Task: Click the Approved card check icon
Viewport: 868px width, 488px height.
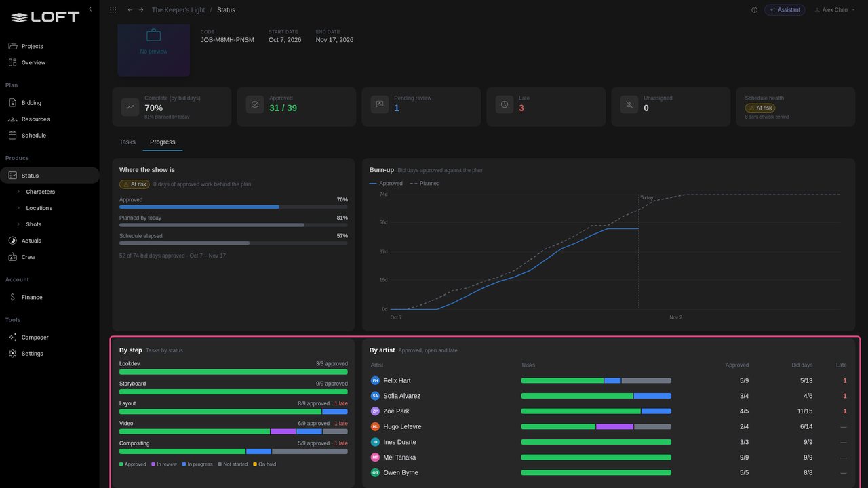Action: pyautogui.click(x=255, y=104)
